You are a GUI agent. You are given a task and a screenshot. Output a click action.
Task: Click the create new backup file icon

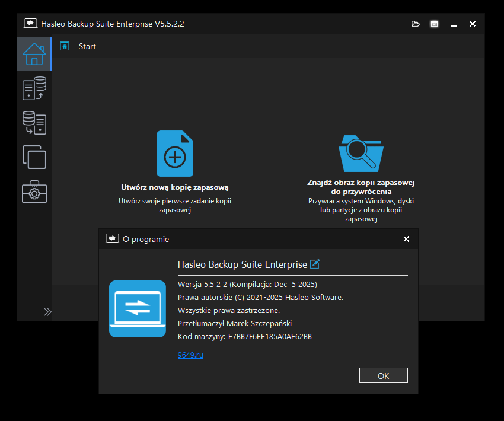tap(175, 154)
